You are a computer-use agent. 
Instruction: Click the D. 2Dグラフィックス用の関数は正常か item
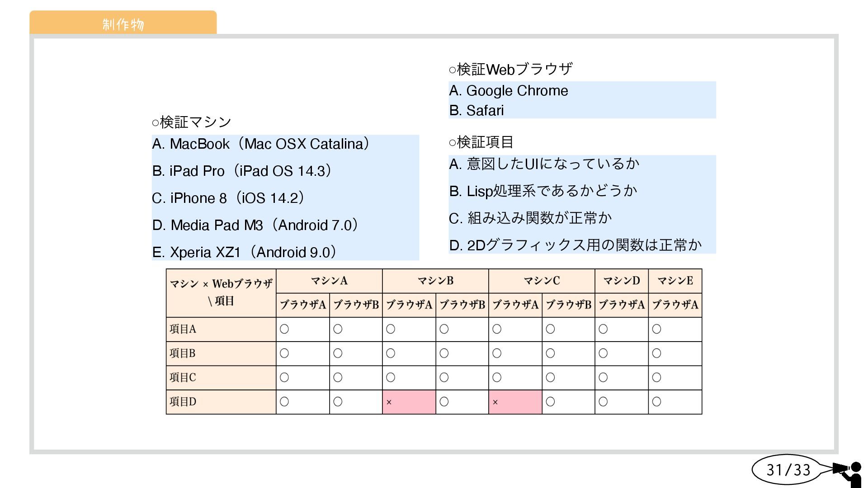(575, 245)
